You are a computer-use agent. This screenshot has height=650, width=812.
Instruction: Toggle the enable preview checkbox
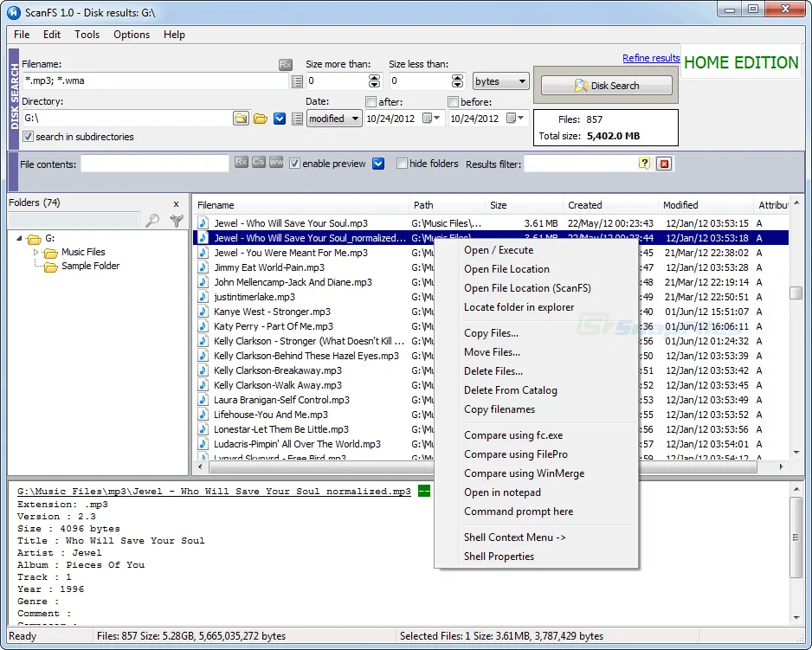pos(294,164)
